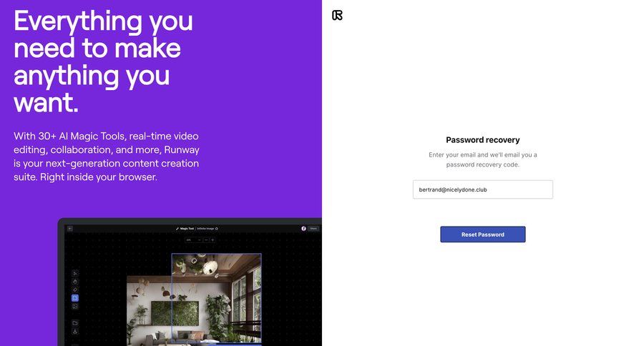
Task: Click the Infinite Image title in preview
Action: pos(205,229)
